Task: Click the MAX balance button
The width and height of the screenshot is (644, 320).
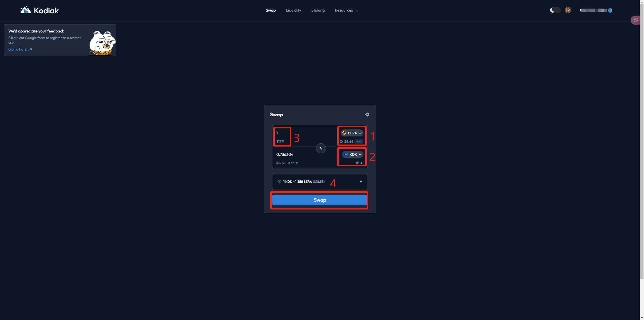Action: coord(359,141)
